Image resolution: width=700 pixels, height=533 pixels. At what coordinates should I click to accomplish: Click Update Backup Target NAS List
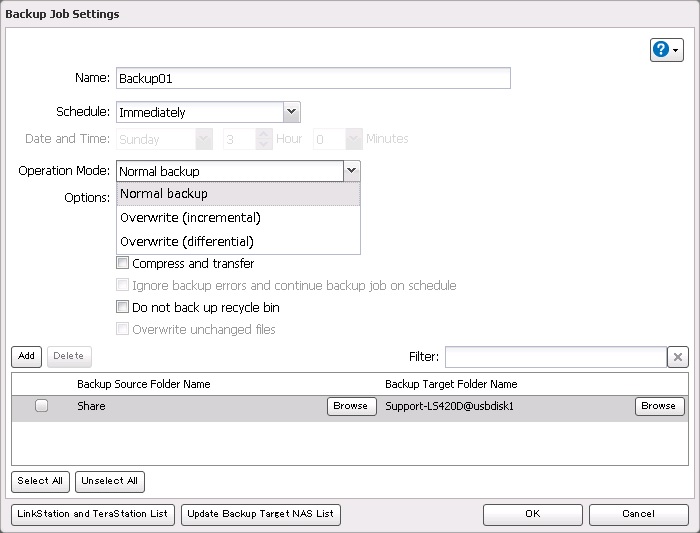click(261, 515)
